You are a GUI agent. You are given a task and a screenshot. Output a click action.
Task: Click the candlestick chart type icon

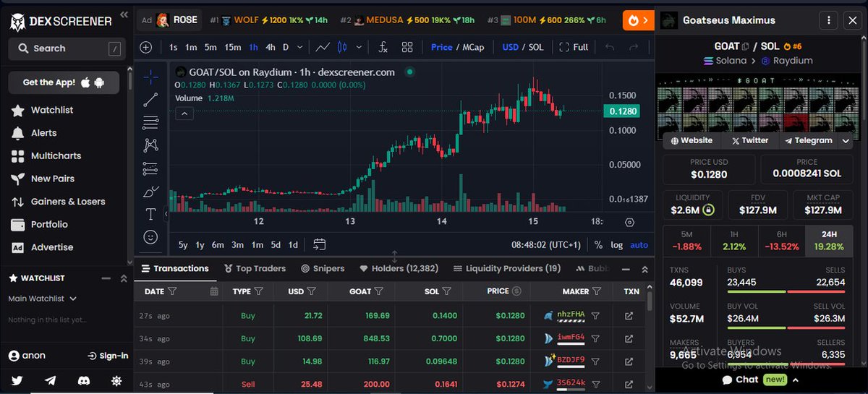click(341, 47)
